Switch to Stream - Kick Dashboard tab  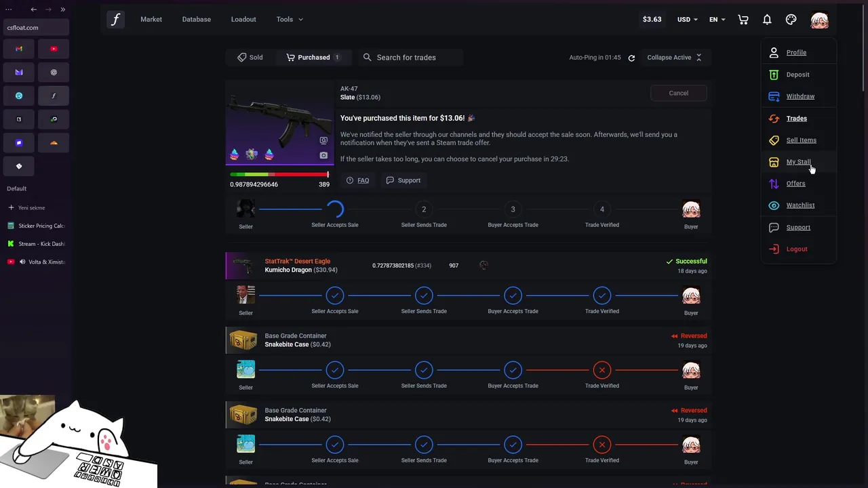(x=36, y=244)
